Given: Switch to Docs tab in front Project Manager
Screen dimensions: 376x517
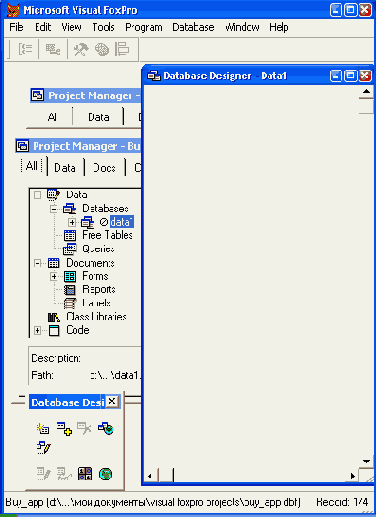Looking at the screenshot, I should pos(104,167).
